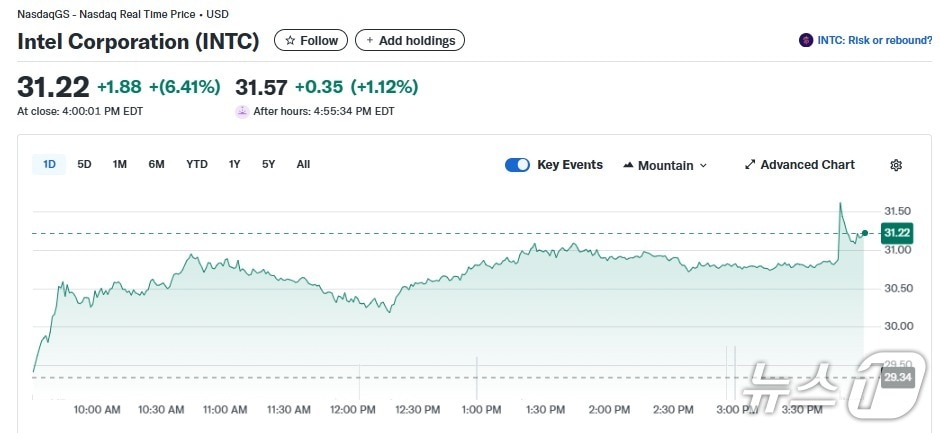
Task: Open 'INTC: Risk or rebound?' link
Action: coord(874,41)
